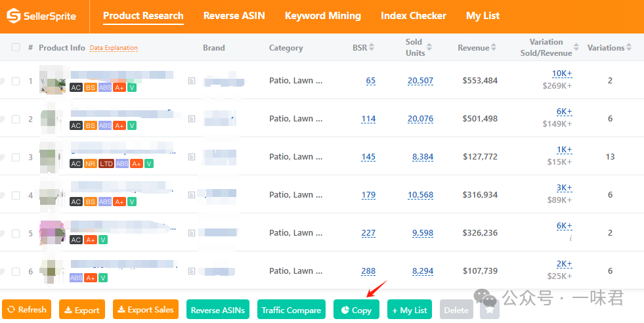The width and height of the screenshot is (644, 323).
Task: Click the note icon in row 1
Action: (192, 81)
